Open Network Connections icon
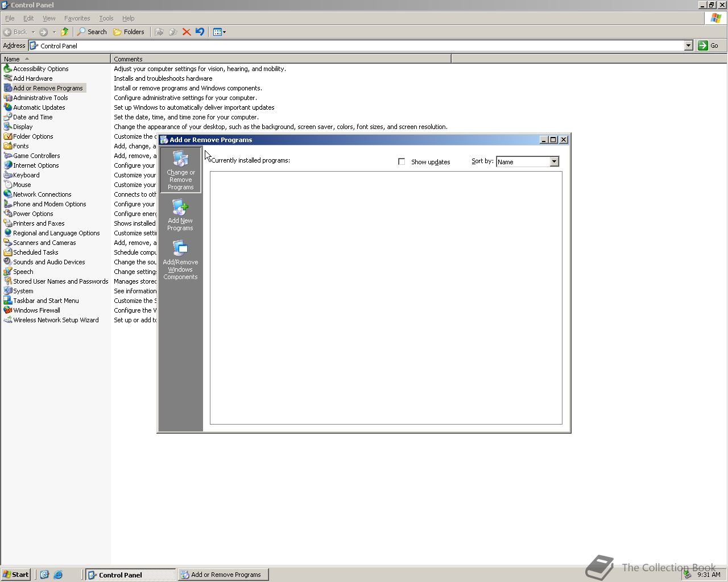728x582 pixels. [x=8, y=194]
